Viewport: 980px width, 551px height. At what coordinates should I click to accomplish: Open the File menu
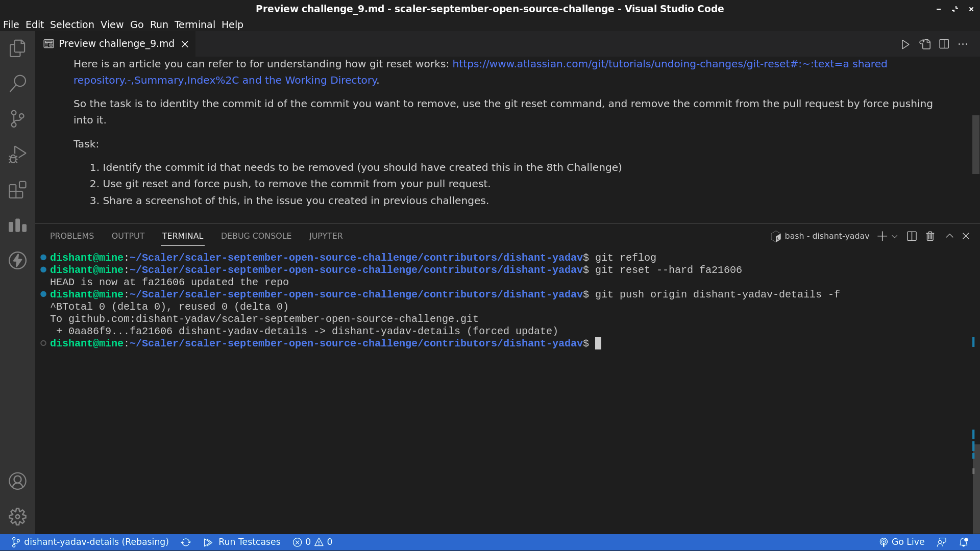(11, 24)
